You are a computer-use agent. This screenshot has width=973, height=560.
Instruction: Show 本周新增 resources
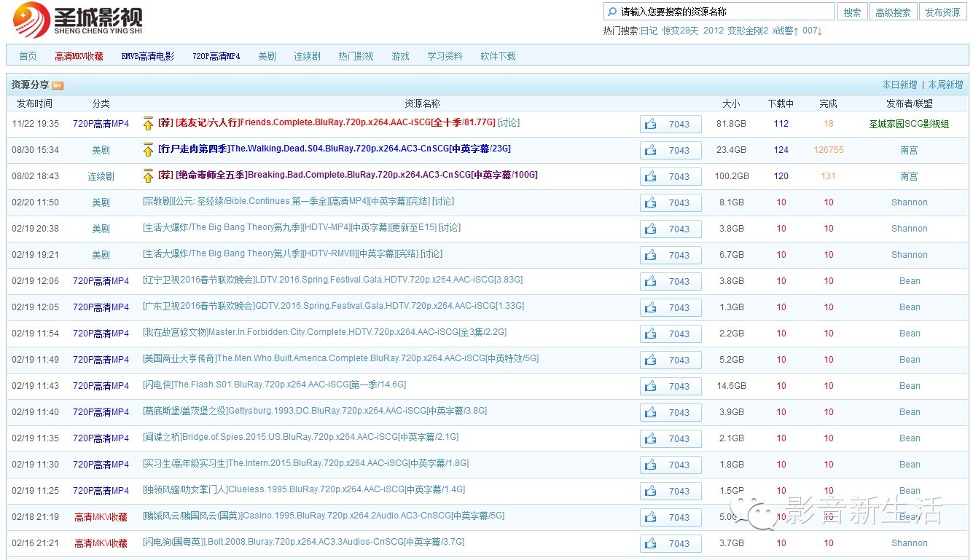click(945, 85)
